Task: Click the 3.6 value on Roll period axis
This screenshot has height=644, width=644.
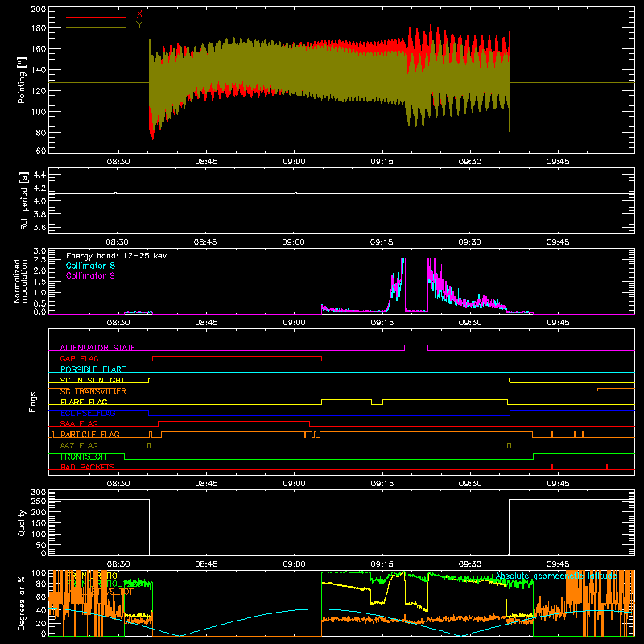Action: tap(39, 227)
